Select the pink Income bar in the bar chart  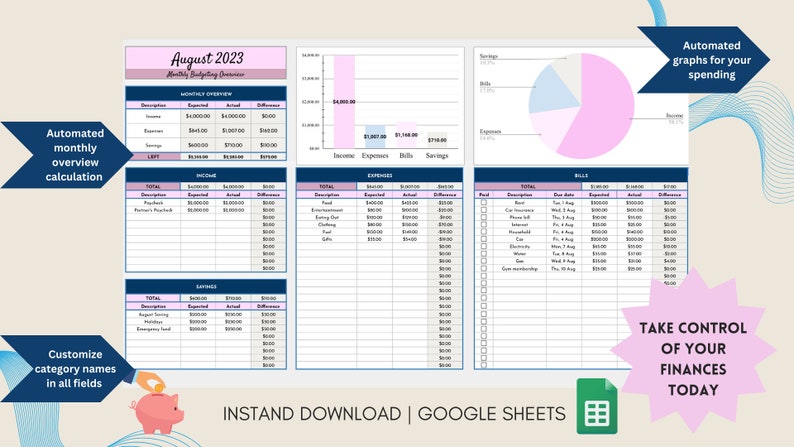[344, 102]
